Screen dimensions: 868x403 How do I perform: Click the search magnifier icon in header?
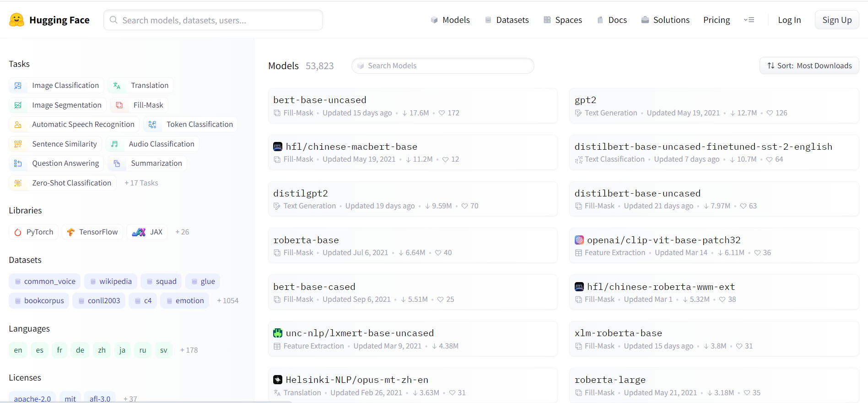(x=113, y=20)
